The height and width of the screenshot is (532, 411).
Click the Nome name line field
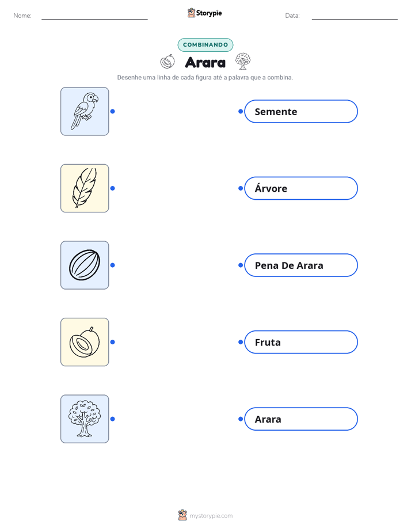[x=94, y=16]
